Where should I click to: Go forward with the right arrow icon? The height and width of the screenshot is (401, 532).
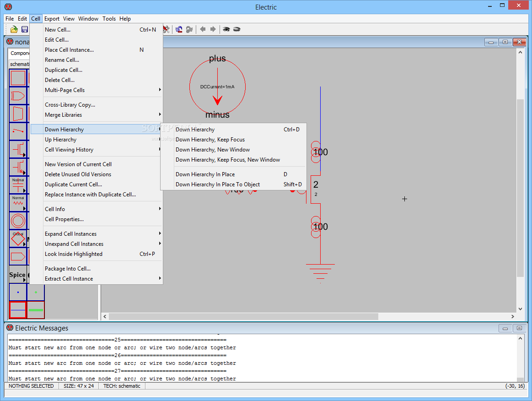coord(213,29)
